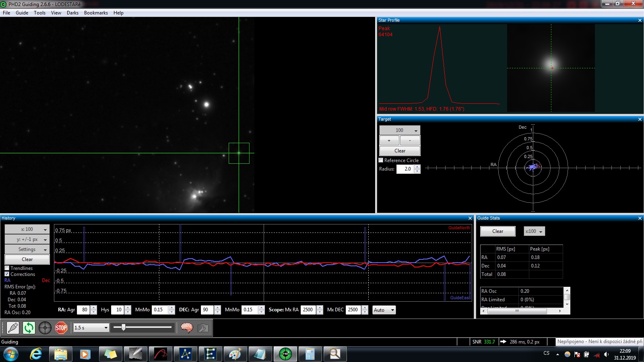
Task: Open FITS viewer magnifier taskbar icon
Action: (335, 354)
